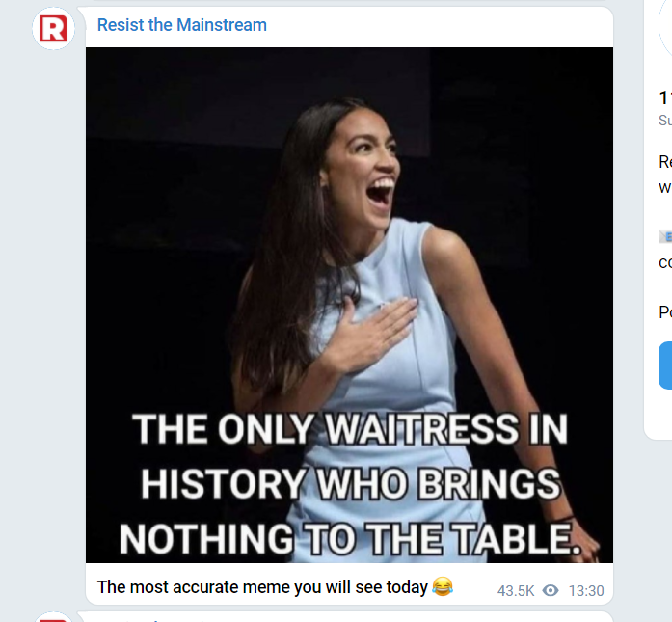
Task: Click the circular channel logo in sidebar
Action: tap(665, 29)
